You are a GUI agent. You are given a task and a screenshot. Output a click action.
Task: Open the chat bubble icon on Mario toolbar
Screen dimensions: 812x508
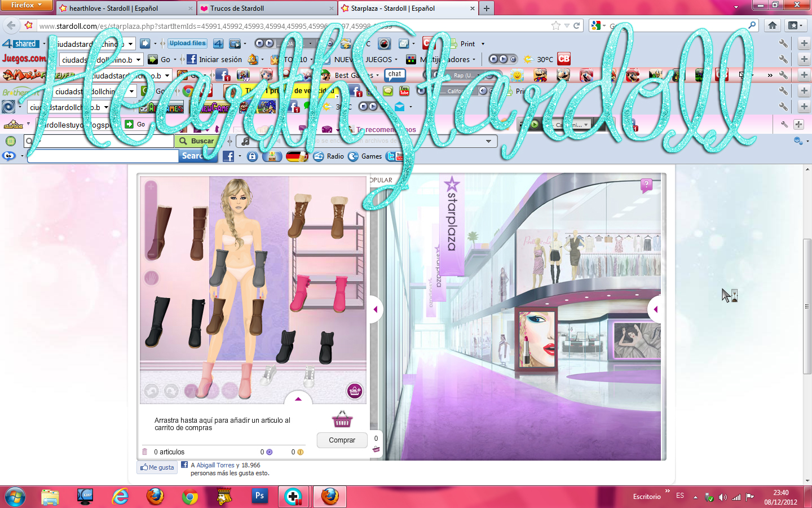[395, 75]
